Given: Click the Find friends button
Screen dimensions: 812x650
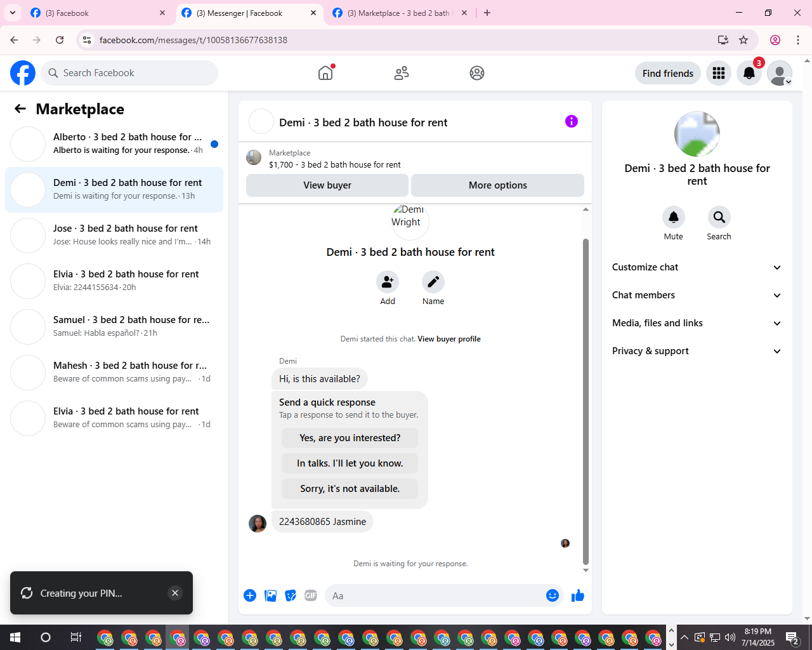Looking at the screenshot, I should 668,73.
